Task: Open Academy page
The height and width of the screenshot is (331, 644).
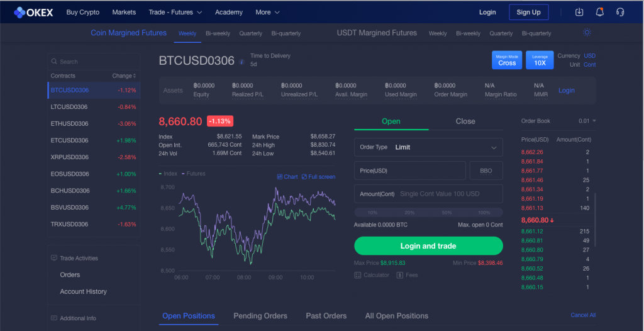Action: [x=229, y=13]
